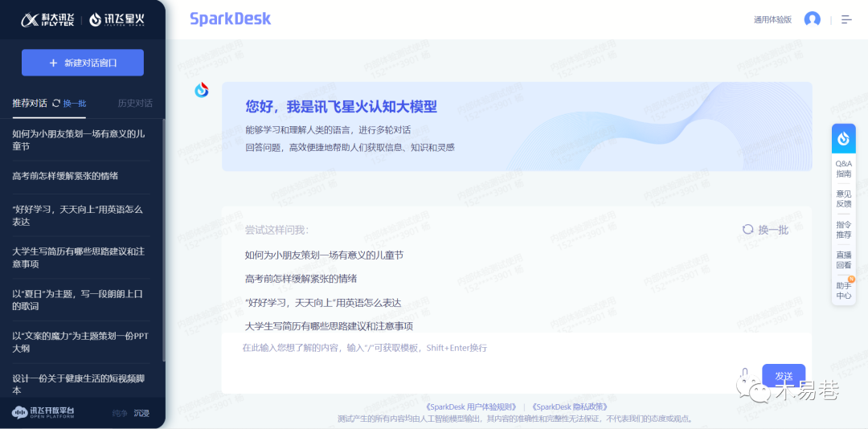868x429 pixels.
Task: Select 沉浸 display mode
Action: point(141,413)
